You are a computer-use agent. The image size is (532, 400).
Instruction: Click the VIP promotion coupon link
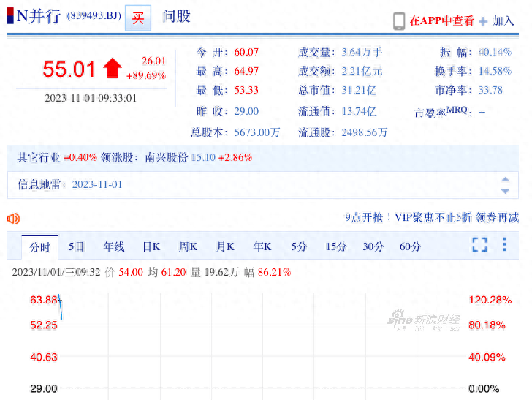(x=431, y=217)
